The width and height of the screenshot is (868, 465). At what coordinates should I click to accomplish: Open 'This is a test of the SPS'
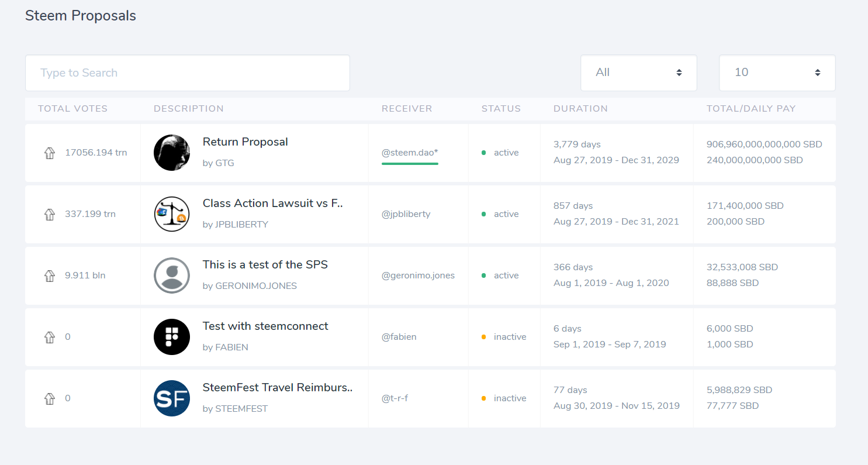click(265, 264)
